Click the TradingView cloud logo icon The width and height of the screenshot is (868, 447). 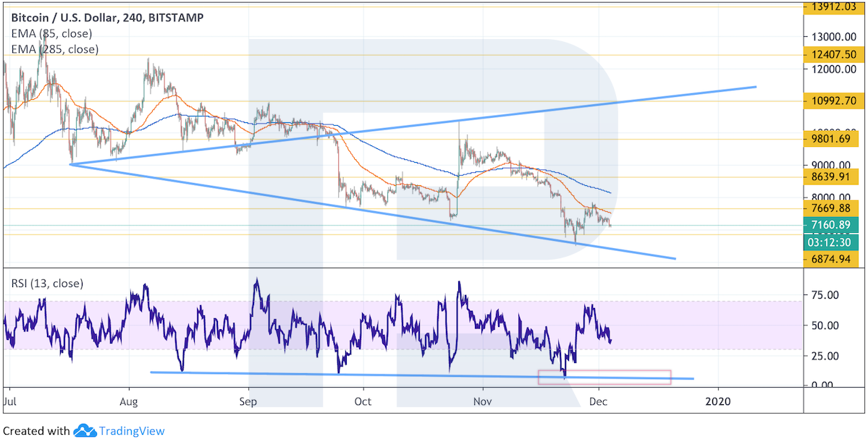point(85,431)
